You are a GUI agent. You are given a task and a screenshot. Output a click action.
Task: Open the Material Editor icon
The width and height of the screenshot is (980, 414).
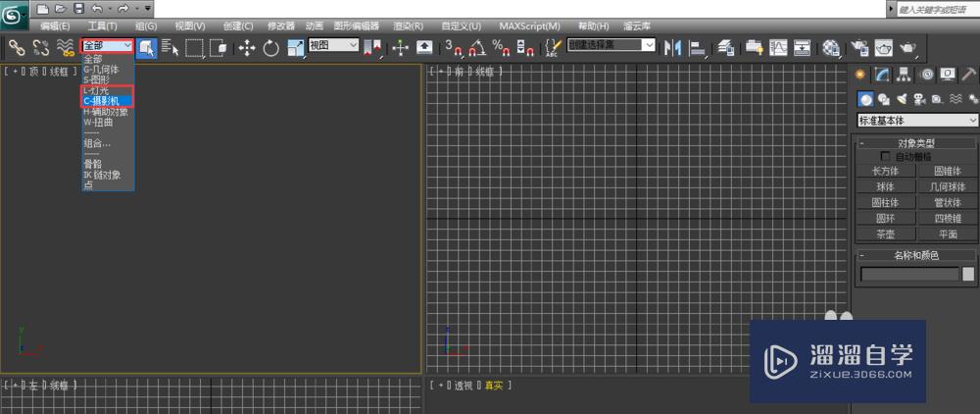point(831,47)
